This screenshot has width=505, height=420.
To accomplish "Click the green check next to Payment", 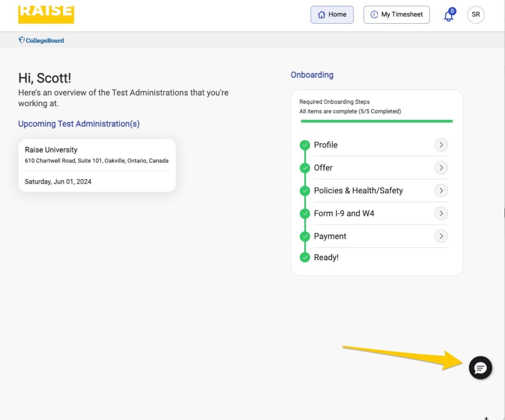I will click(305, 236).
